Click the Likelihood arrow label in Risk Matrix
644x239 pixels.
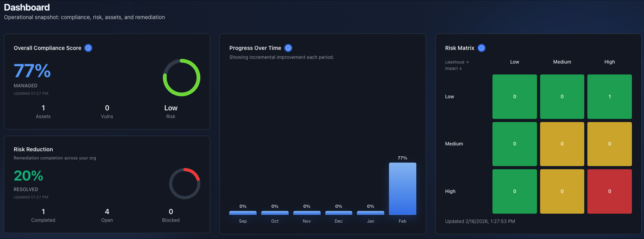(x=456, y=62)
